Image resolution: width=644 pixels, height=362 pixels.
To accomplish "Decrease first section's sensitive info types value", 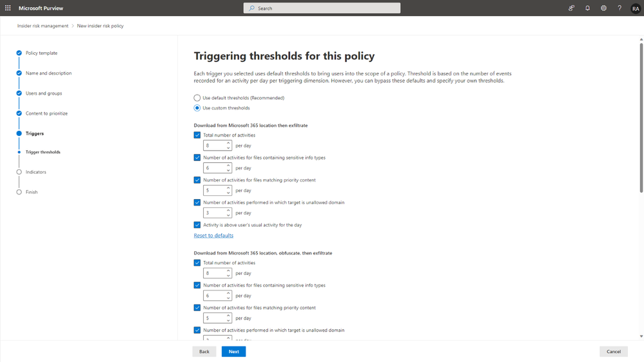I will click(228, 170).
